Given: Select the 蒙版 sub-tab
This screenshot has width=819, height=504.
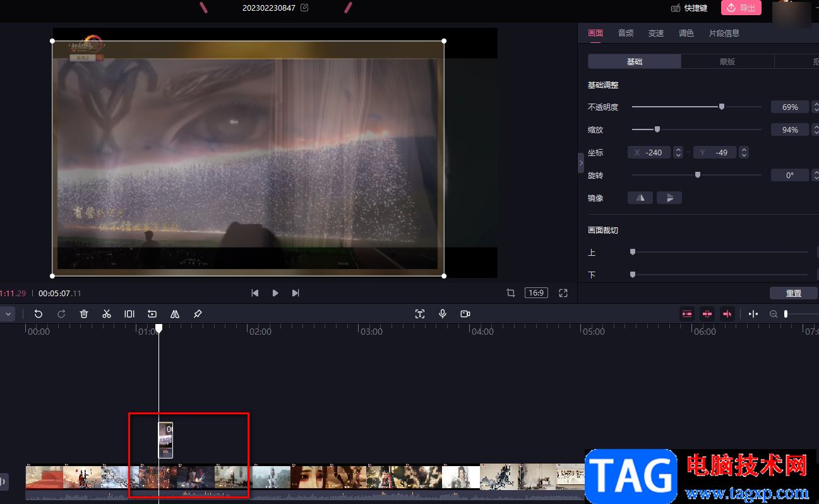Looking at the screenshot, I should click(727, 61).
